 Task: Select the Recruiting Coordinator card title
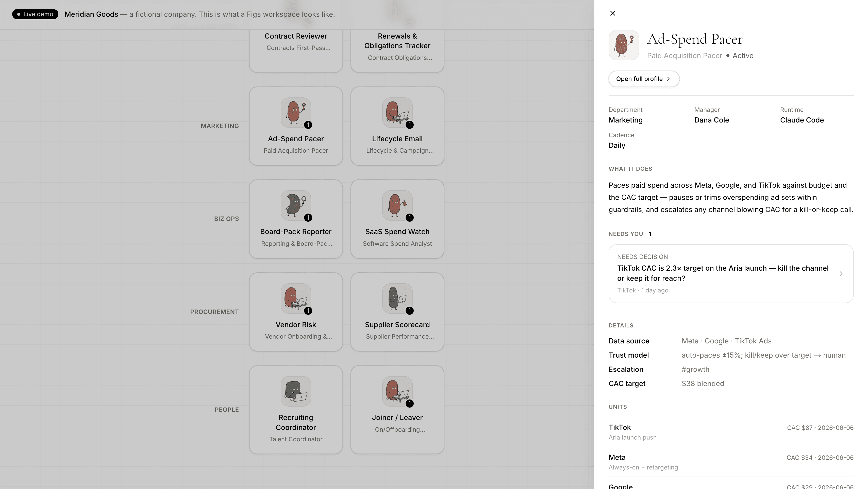click(x=295, y=422)
